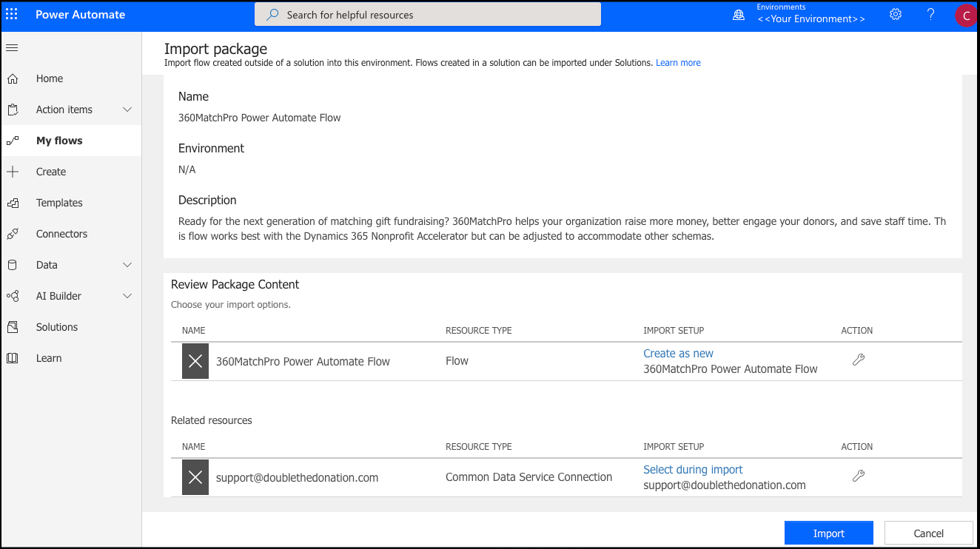Screen dimensions: 980x549
Task: Open the wrench icon for the flow import setup
Action: pos(859,360)
